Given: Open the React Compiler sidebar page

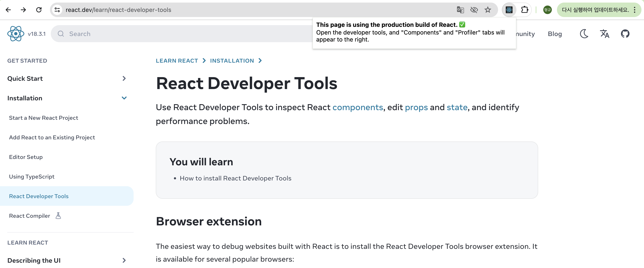Looking at the screenshot, I should click(x=29, y=216).
